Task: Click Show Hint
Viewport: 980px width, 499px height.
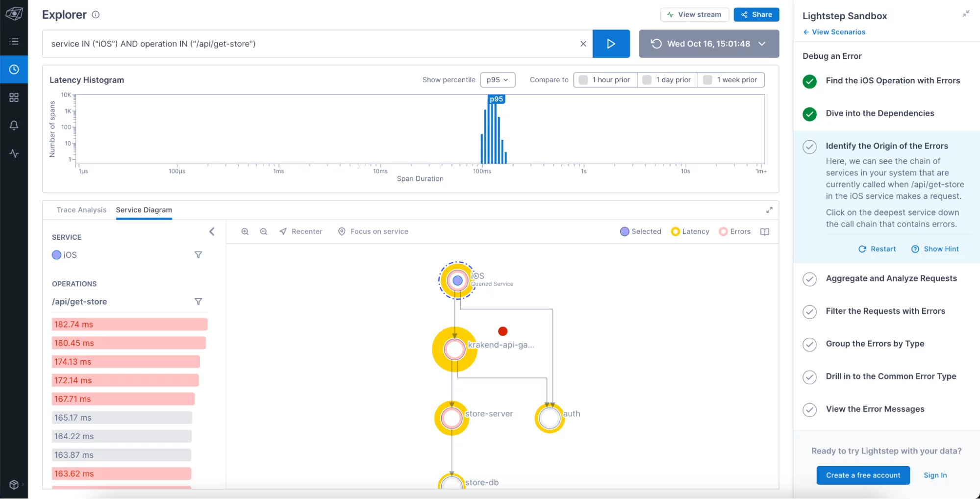Action: pyautogui.click(x=935, y=249)
